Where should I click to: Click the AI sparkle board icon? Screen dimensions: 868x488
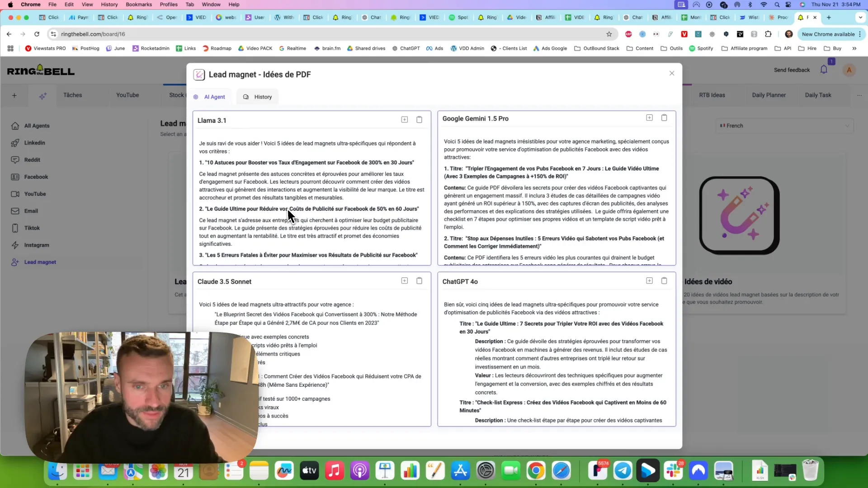point(43,96)
